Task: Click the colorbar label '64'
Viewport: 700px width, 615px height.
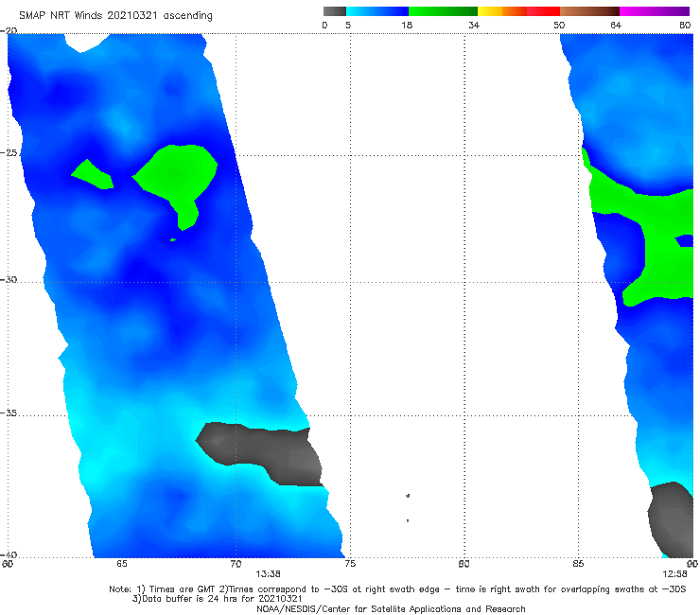Action: click(x=616, y=25)
